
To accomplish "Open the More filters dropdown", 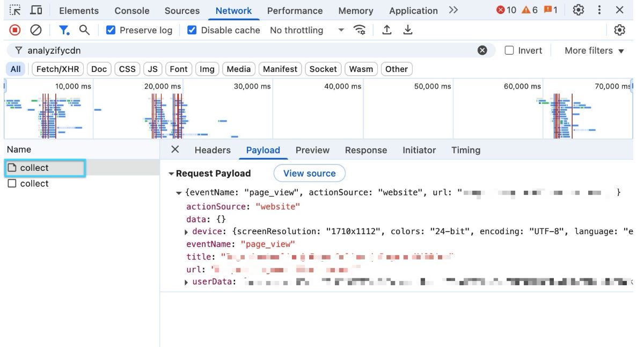I will (595, 50).
